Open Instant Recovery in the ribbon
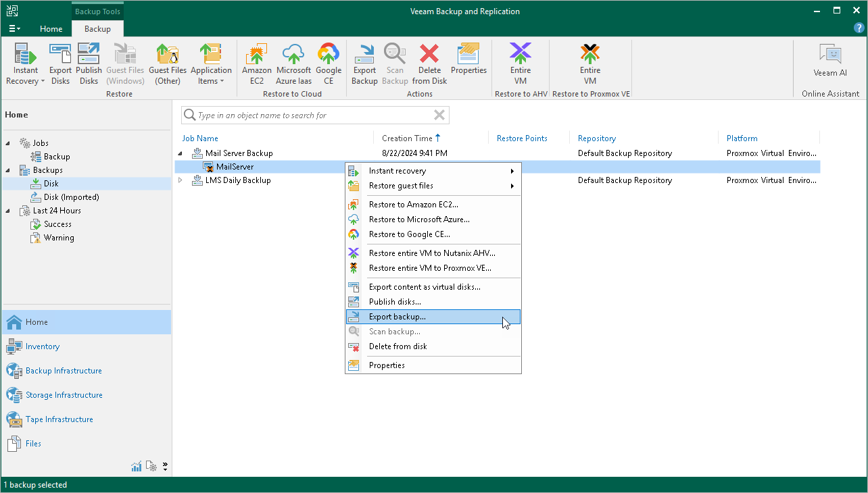Image resolution: width=868 pixels, height=493 pixels. [26, 64]
